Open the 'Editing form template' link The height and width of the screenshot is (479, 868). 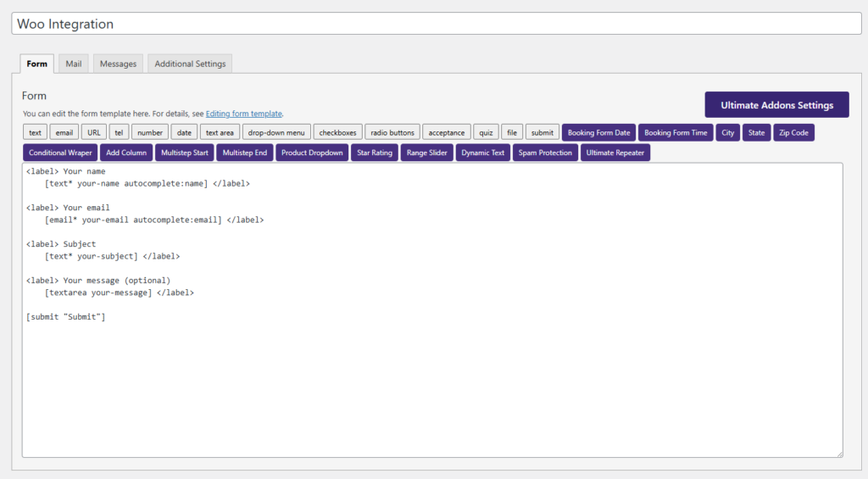(243, 114)
